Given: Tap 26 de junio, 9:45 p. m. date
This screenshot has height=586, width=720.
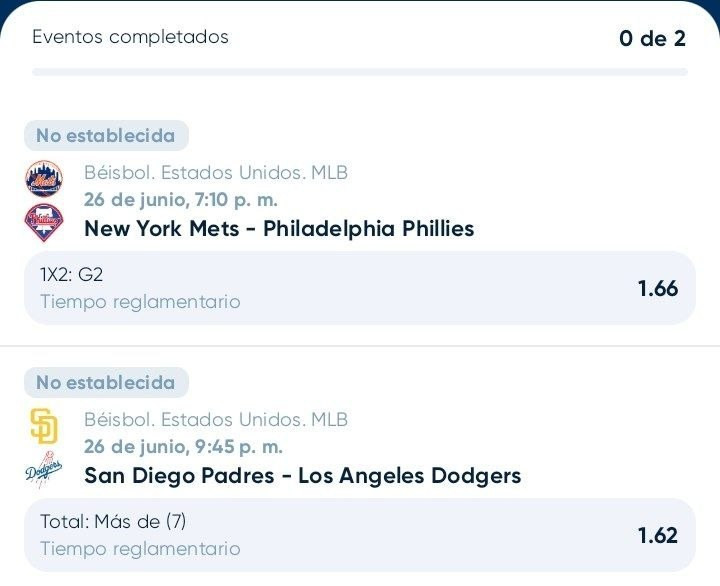Looking at the screenshot, I should point(183,447).
